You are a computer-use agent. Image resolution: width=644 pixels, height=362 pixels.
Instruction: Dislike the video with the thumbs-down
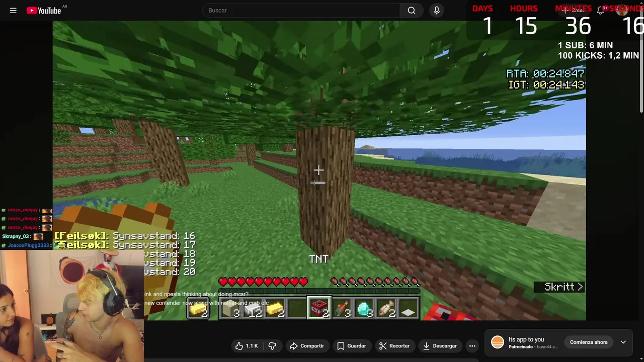[x=272, y=346]
